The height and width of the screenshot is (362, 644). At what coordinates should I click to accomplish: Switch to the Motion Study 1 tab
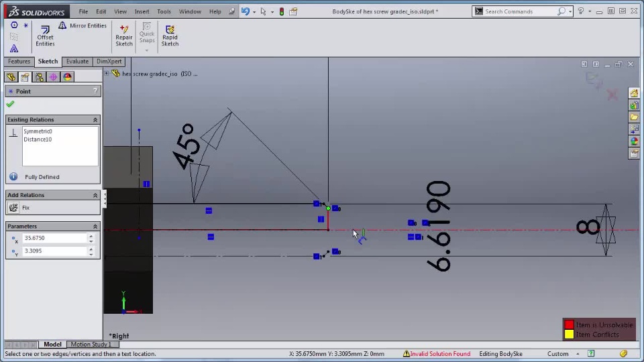(x=91, y=345)
